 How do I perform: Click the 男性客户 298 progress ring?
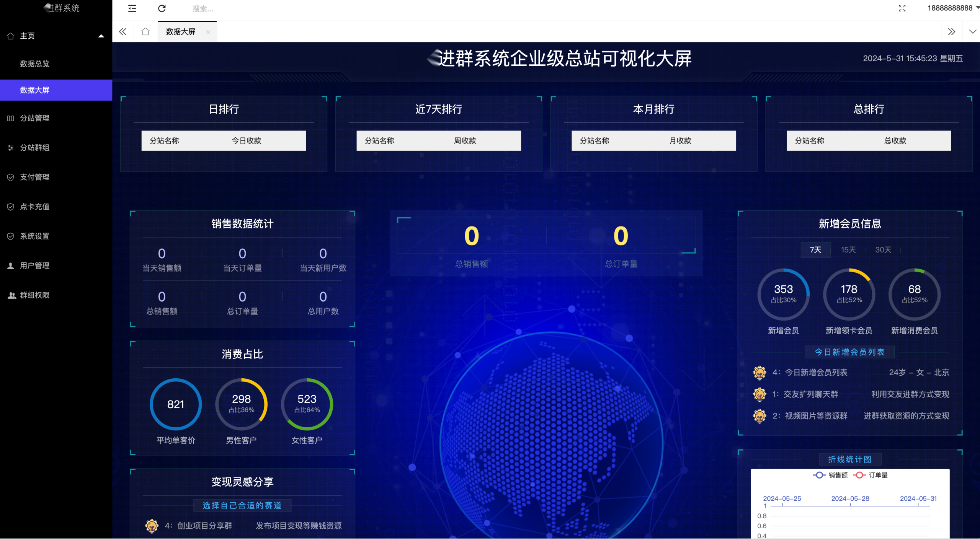[241, 404]
